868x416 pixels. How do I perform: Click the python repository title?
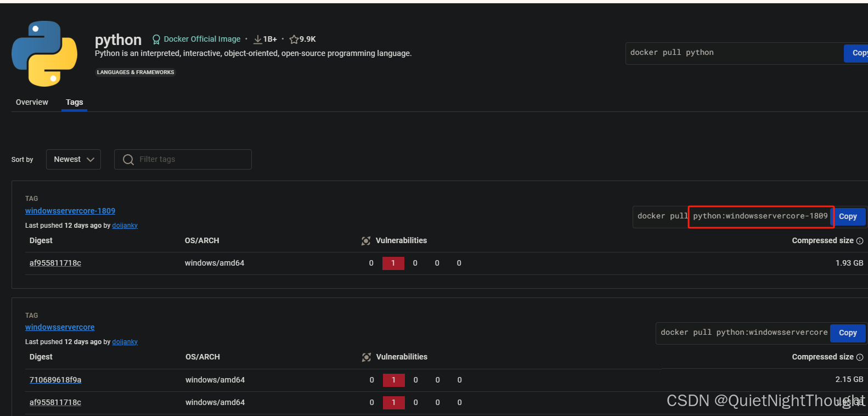pyautogui.click(x=118, y=40)
